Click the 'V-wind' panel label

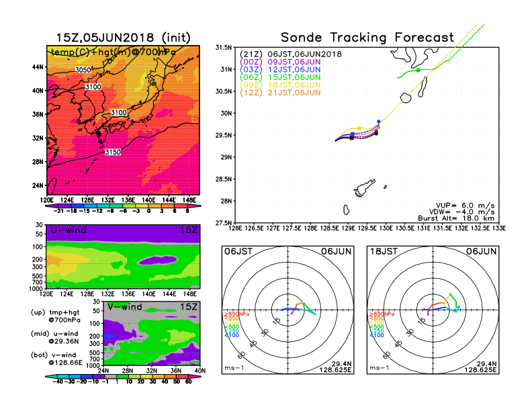(124, 307)
